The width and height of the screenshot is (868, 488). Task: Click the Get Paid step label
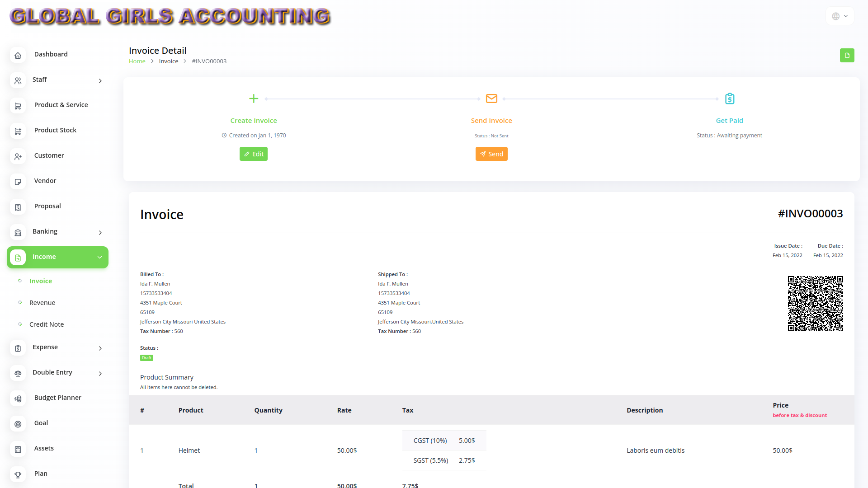[x=729, y=121]
